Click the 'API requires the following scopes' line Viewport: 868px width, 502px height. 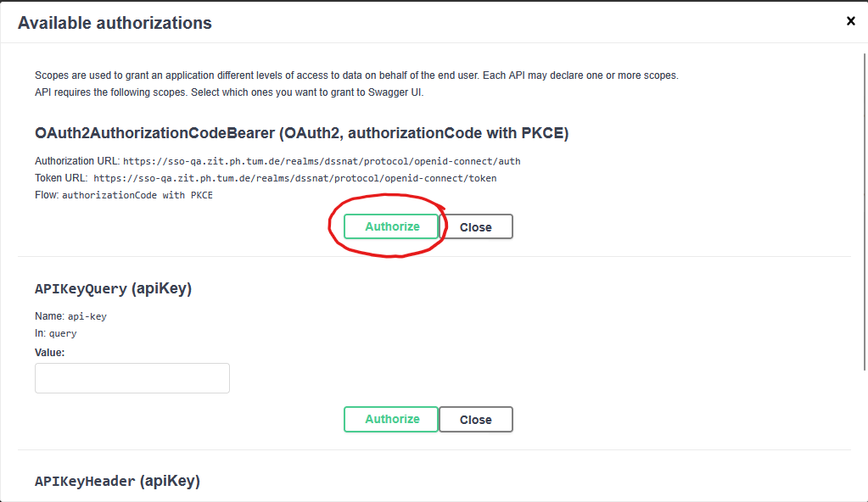pyautogui.click(x=229, y=92)
